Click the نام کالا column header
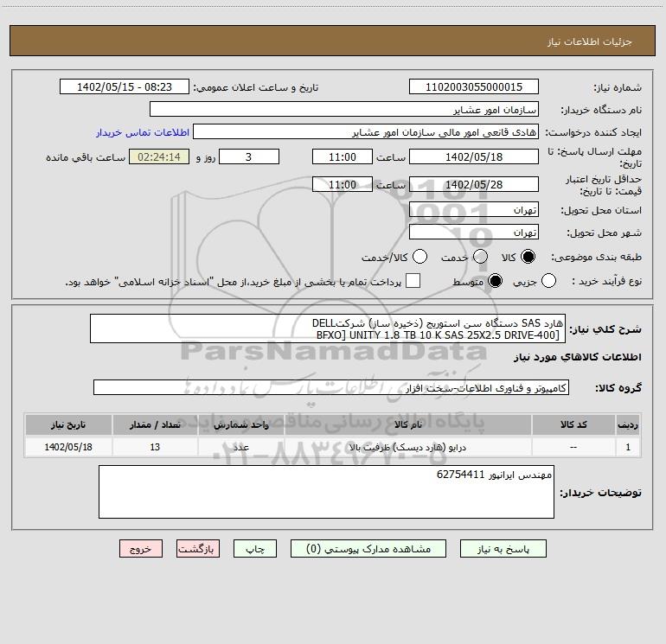666x644 pixels. (407, 424)
